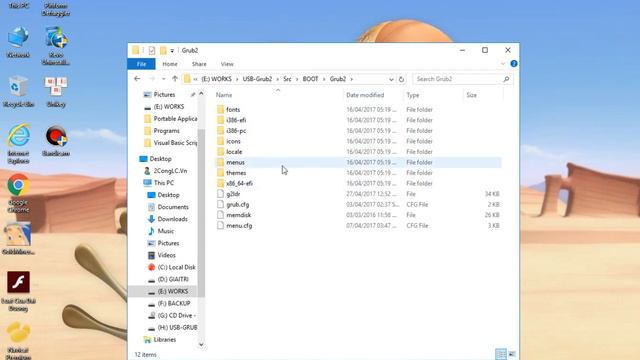Click (E:) WORKS breadcrumb segment
The height and width of the screenshot is (360, 640).
click(x=216, y=79)
